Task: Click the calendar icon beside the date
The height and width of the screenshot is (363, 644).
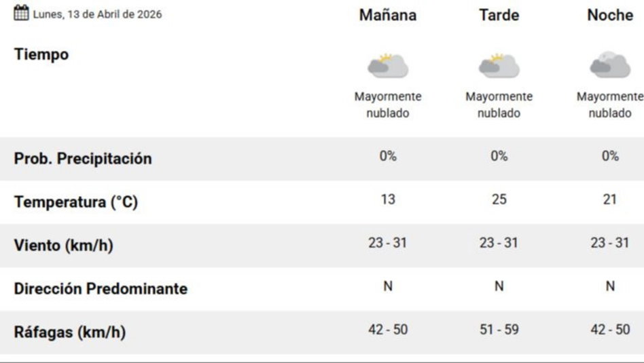Action: coord(21,13)
